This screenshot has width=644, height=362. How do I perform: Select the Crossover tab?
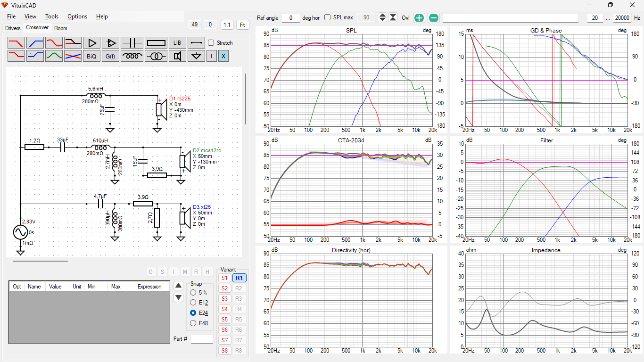(37, 28)
